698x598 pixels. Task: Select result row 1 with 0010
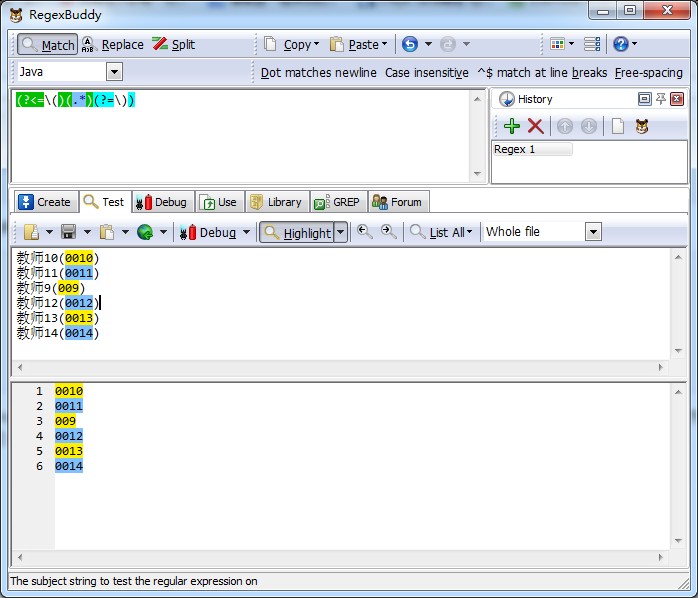tap(69, 391)
